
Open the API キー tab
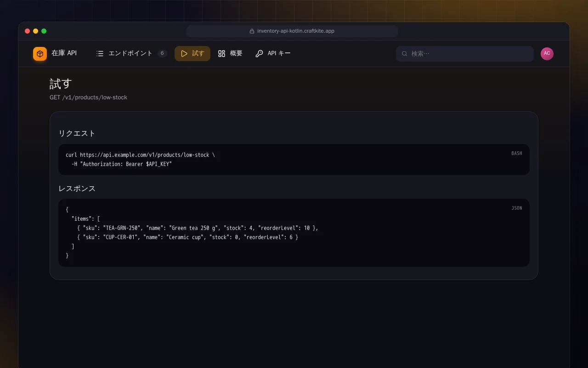coord(273,53)
